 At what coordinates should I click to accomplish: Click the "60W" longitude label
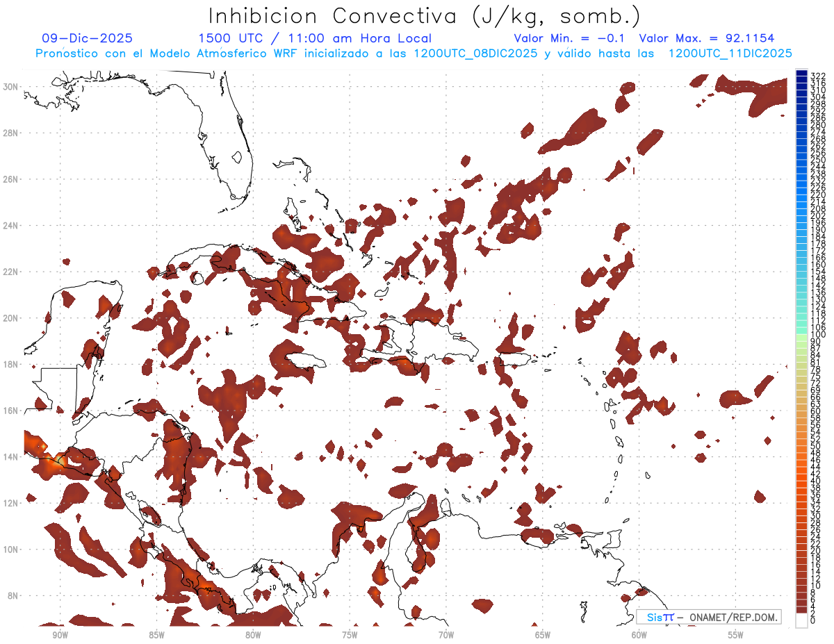(639, 635)
